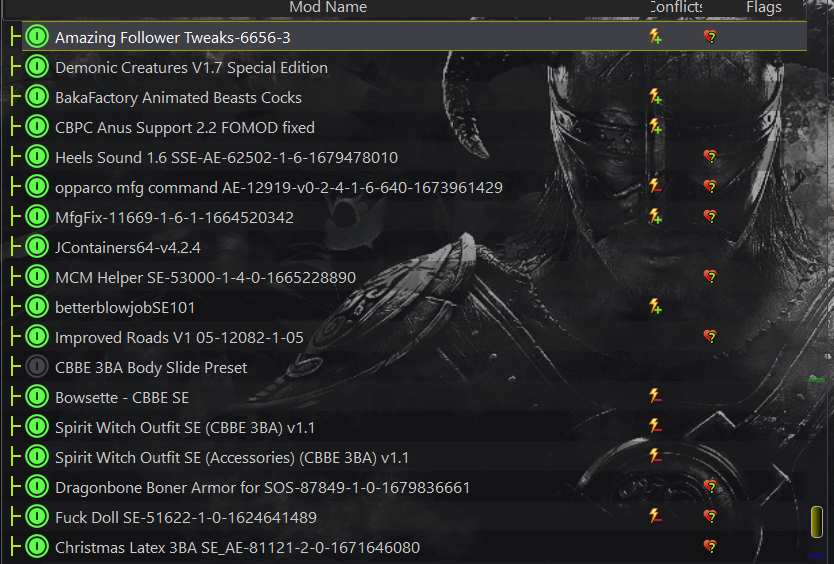Toggle Improved Roads V1 05 mod off
Viewport: 834px width, 564px height.
coord(37,337)
